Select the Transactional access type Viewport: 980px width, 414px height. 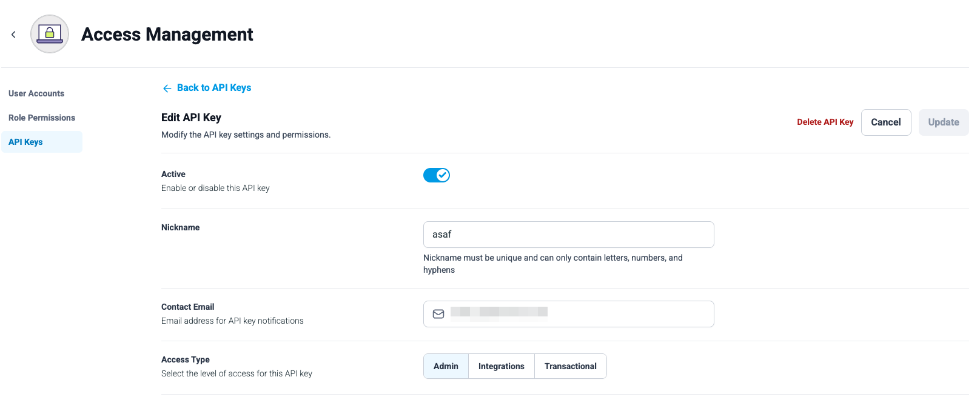tap(571, 366)
